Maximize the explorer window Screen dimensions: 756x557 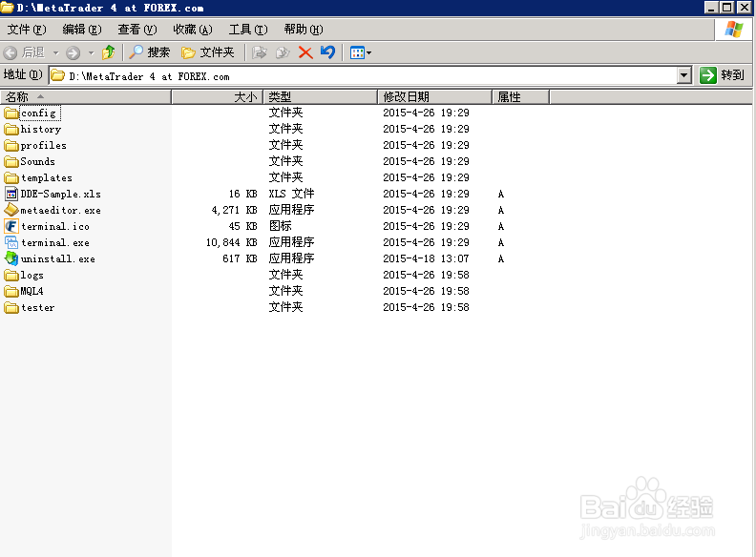coord(727,8)
